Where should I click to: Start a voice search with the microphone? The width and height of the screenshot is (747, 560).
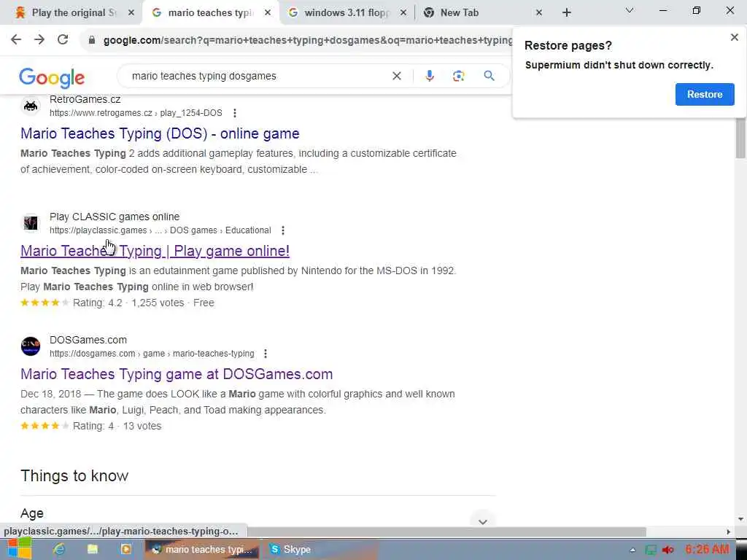click(430, 76)
